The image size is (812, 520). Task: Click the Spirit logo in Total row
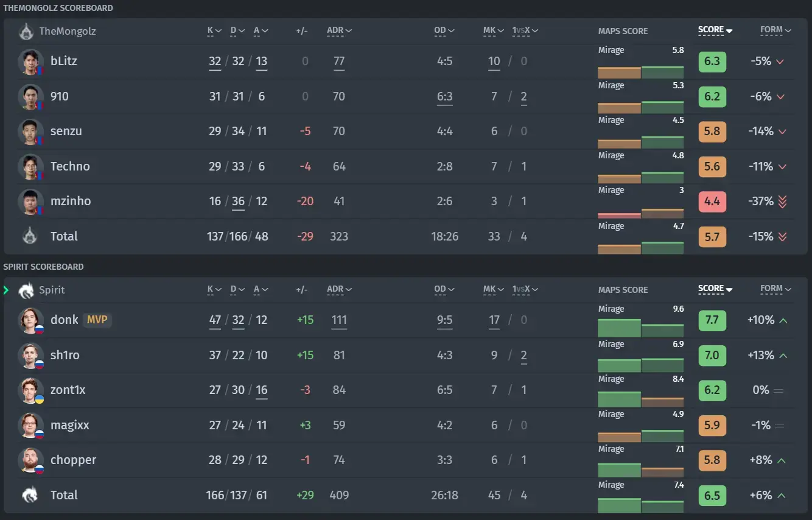(x=29, y=495)
